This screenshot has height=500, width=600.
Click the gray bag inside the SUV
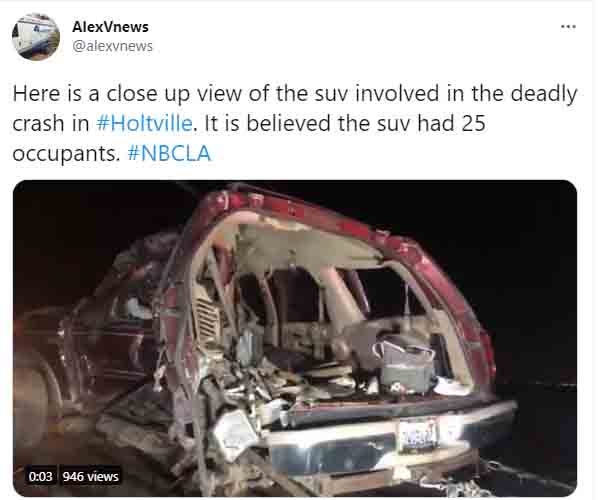point(405,363)
